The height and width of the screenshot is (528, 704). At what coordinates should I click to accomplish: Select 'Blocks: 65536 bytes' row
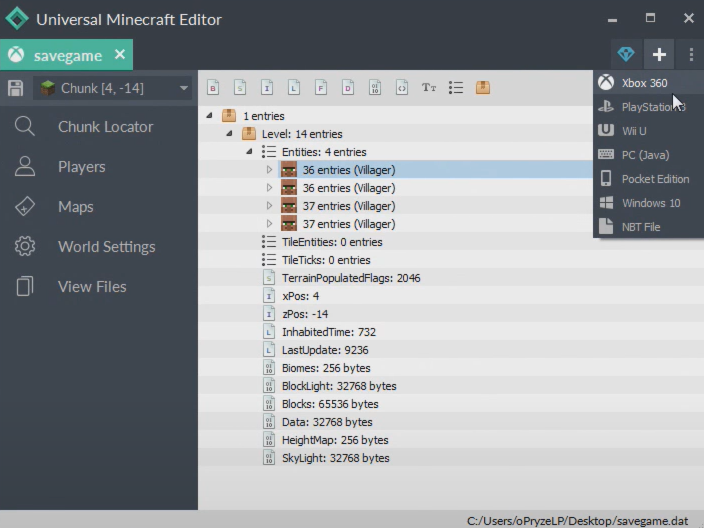pos(451,404)
